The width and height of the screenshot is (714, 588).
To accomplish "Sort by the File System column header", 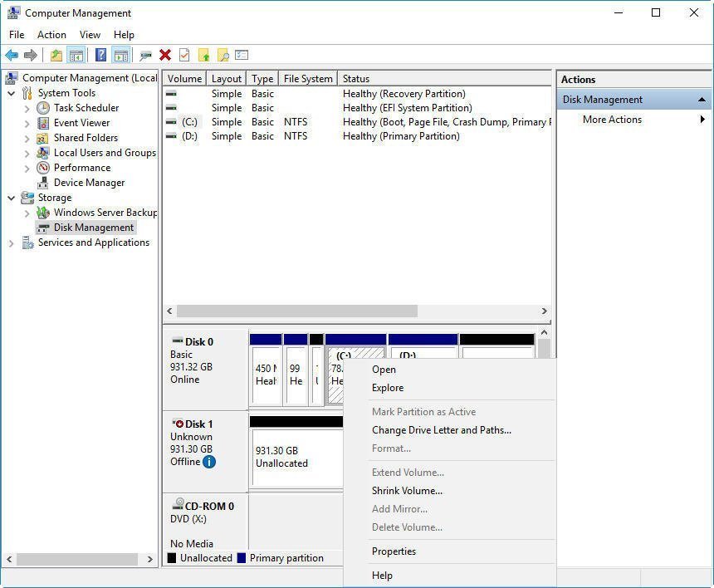I will 308,79.
